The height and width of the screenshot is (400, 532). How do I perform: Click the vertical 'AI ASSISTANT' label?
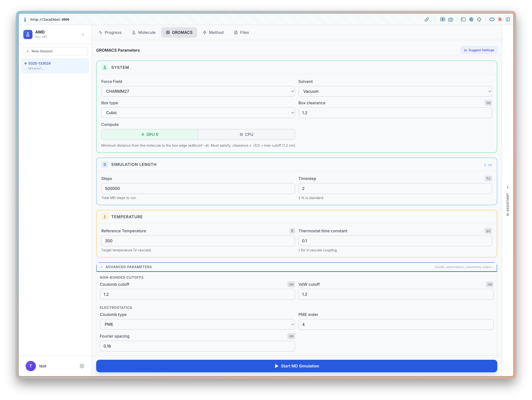[508, 204]
